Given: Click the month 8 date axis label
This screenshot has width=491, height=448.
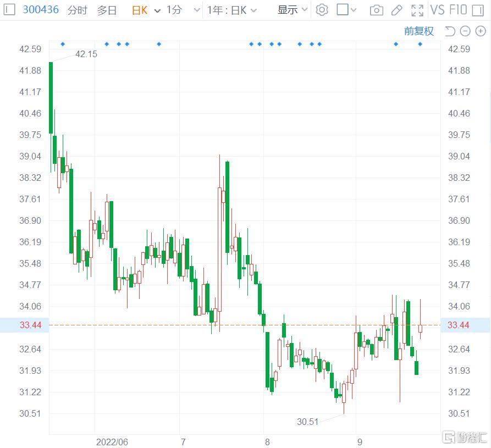Looking at the screenshot, I should [267, 442].
